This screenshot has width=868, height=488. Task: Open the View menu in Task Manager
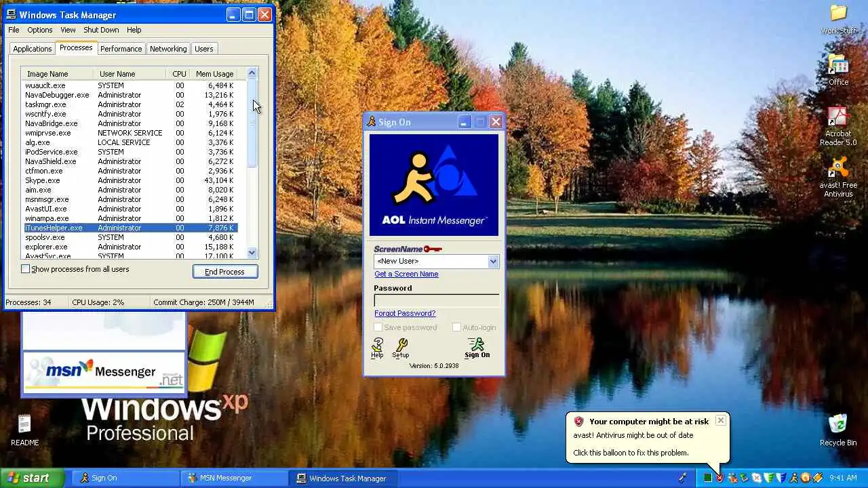point(68,30)
